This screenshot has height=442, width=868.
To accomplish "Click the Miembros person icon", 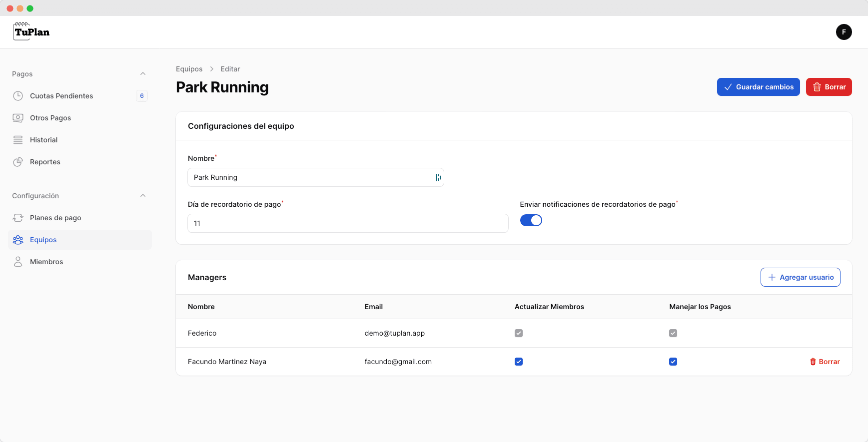I will point(18,262).
